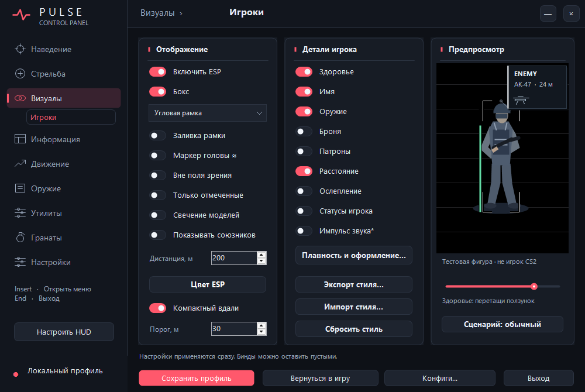Turn on Свечение моделей
Viewport: 585px width, 392px height.
(x=157, y=215)
